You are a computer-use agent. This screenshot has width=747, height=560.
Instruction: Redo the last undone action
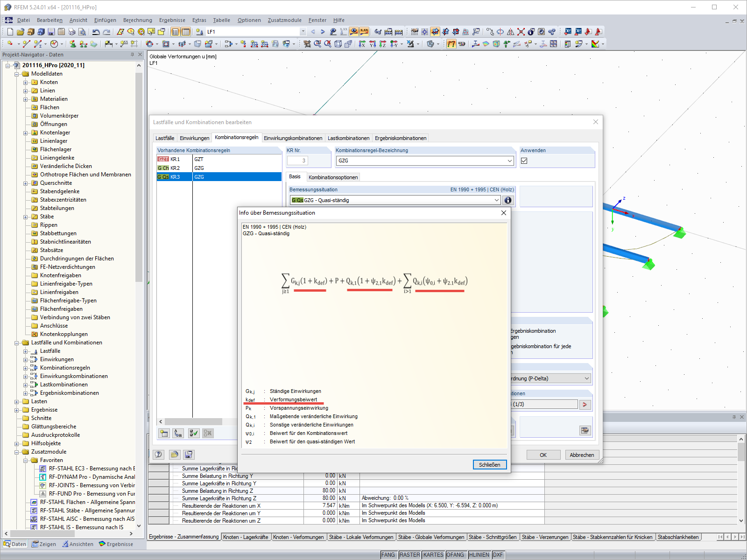pos(106,32)
